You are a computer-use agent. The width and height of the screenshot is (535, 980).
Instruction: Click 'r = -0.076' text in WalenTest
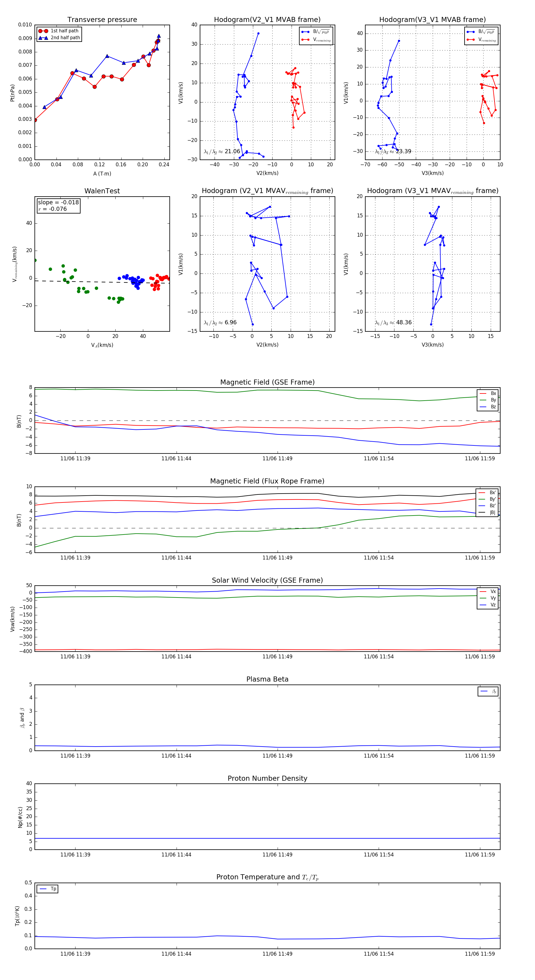[x=53, y=209]
